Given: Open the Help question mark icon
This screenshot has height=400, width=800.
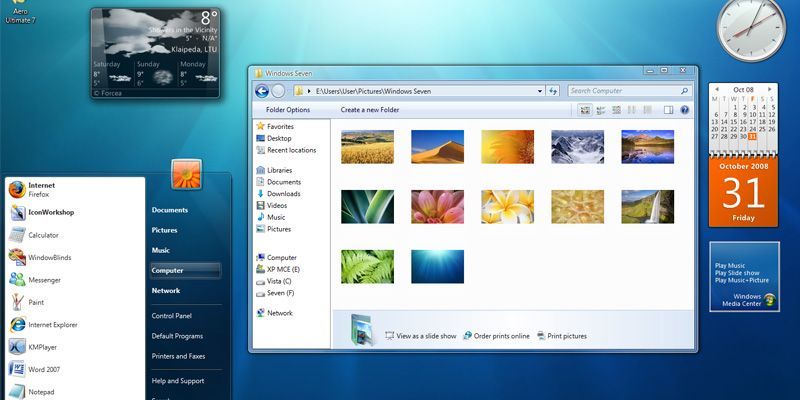Looking at the screenshot, I should (685, 110).
